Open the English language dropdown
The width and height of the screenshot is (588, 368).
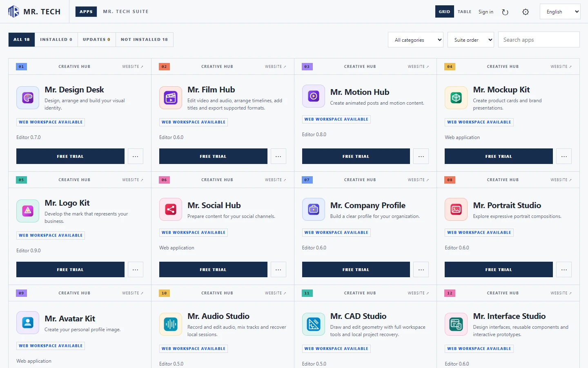(x=560, y=12)
